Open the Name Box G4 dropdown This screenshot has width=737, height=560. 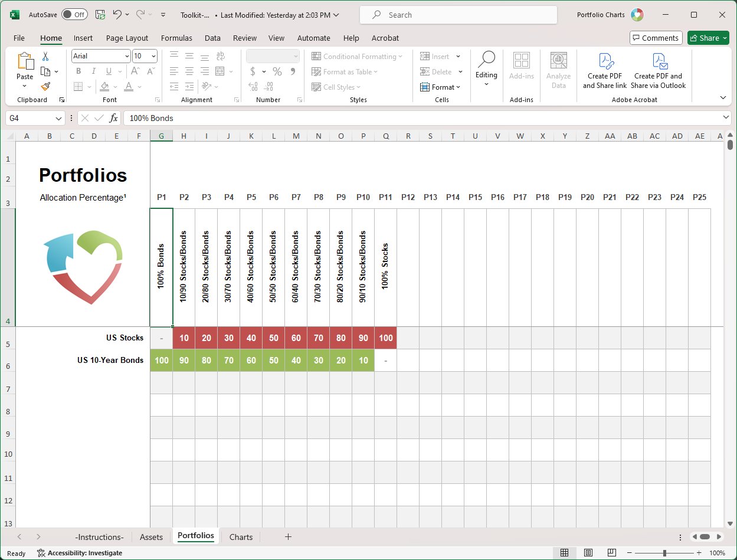(58, 118)
